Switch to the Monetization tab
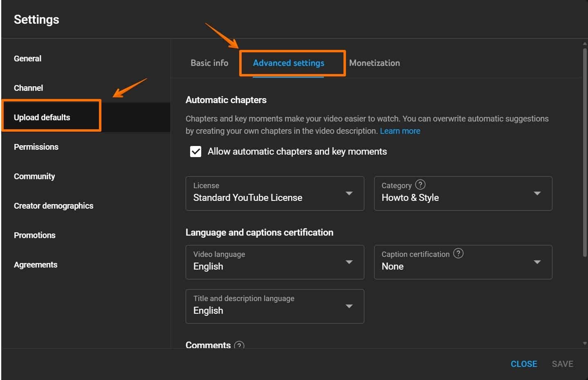Image resolution: width=588 pixels, height=380 pixels. click(x=374, y=63)
